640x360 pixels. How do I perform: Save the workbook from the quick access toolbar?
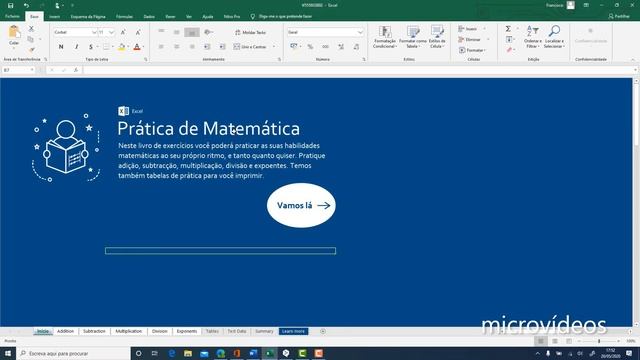coord(11,5)
